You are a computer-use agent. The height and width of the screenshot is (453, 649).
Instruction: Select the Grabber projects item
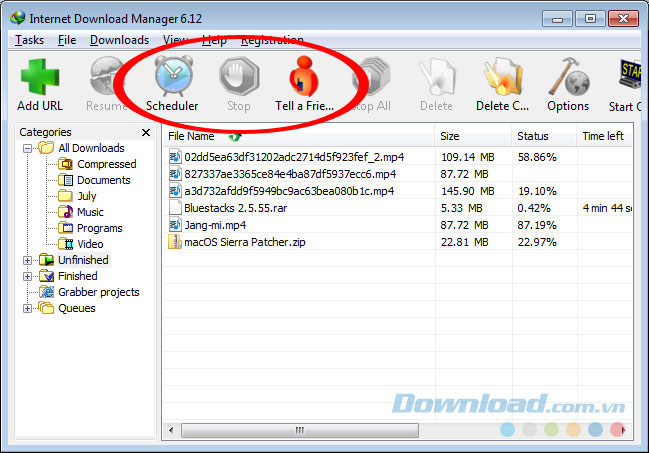click(x=99, y=292)
